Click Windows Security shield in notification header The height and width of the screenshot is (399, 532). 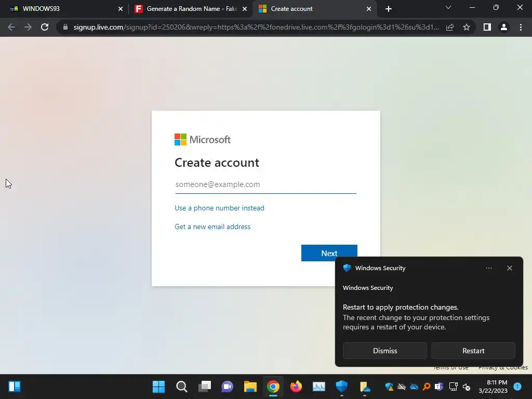(x=347, y=268)
